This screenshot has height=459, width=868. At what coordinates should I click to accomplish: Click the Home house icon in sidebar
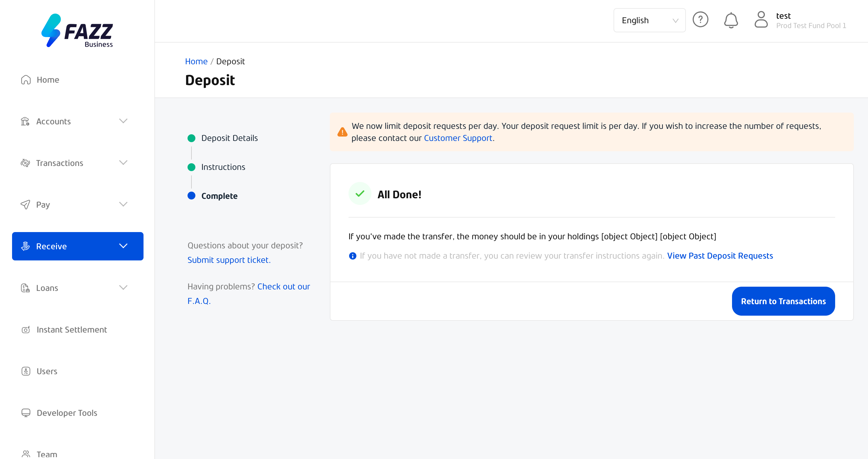(26, 80)
